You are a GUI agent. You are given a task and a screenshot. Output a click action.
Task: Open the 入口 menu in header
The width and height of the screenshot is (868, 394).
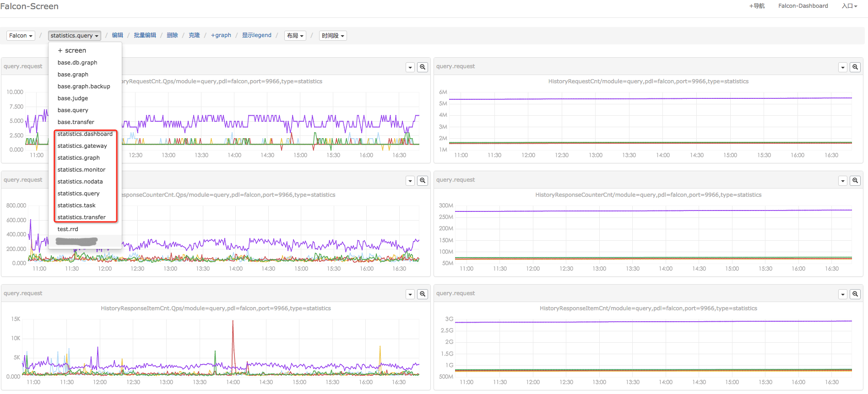click(x=849, y=6)
